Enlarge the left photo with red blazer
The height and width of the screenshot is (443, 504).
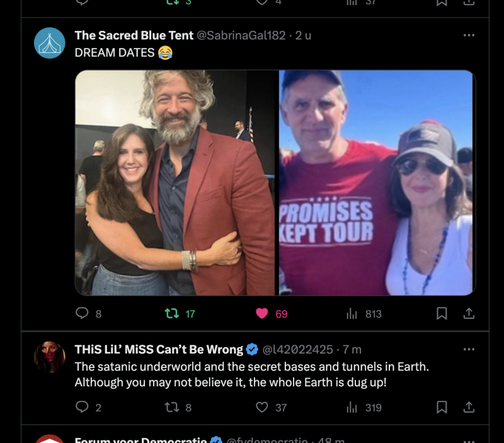(x=176, y=183)
